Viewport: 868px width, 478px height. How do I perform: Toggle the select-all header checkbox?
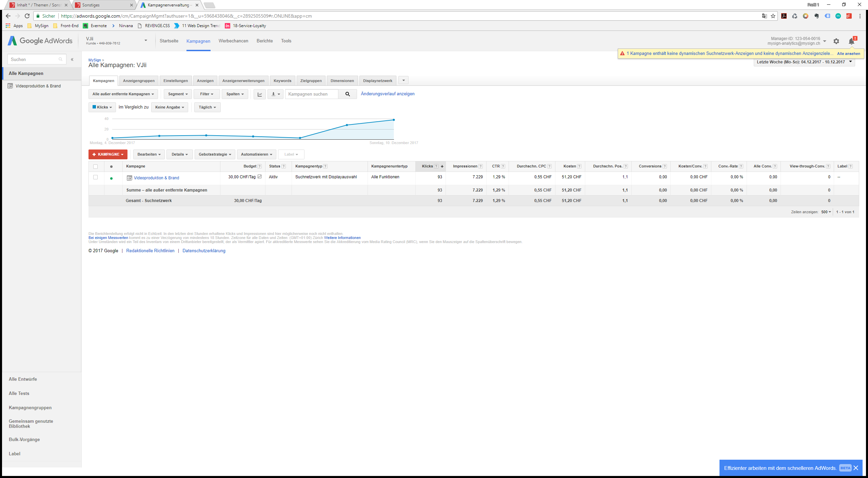pos(95,166)
